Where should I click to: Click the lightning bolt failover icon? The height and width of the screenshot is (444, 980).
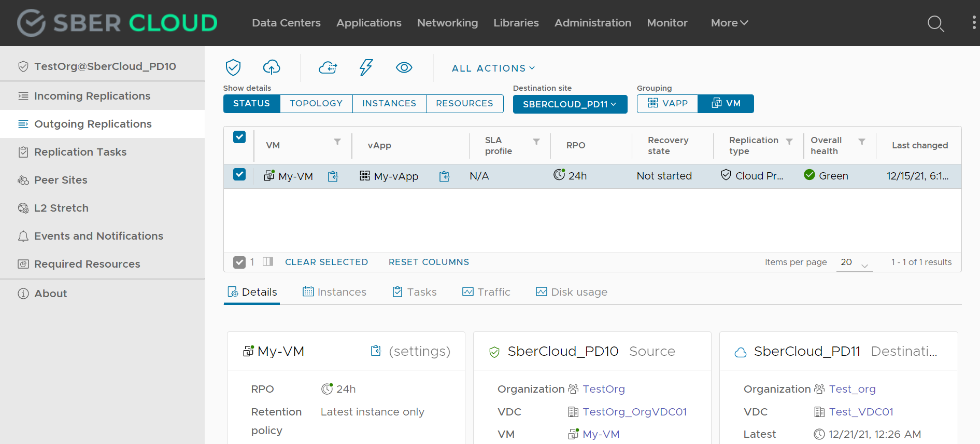[366, 67]
